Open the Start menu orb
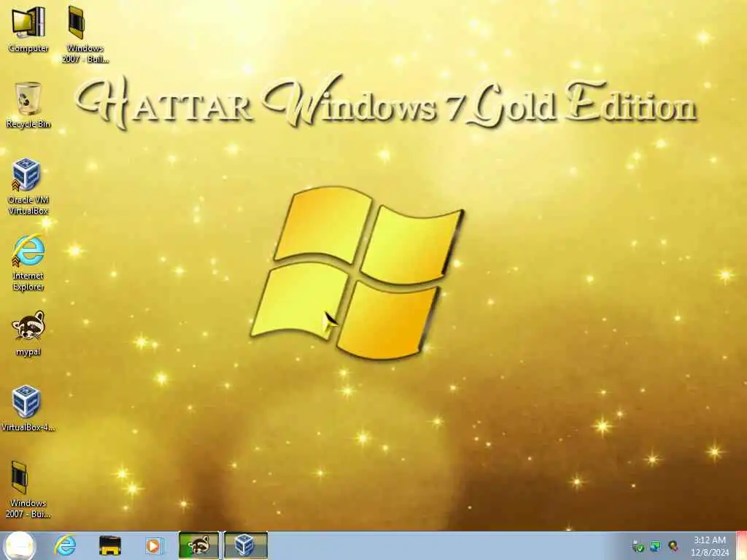Viewport: 747px width, 560px height. [20, 545]
